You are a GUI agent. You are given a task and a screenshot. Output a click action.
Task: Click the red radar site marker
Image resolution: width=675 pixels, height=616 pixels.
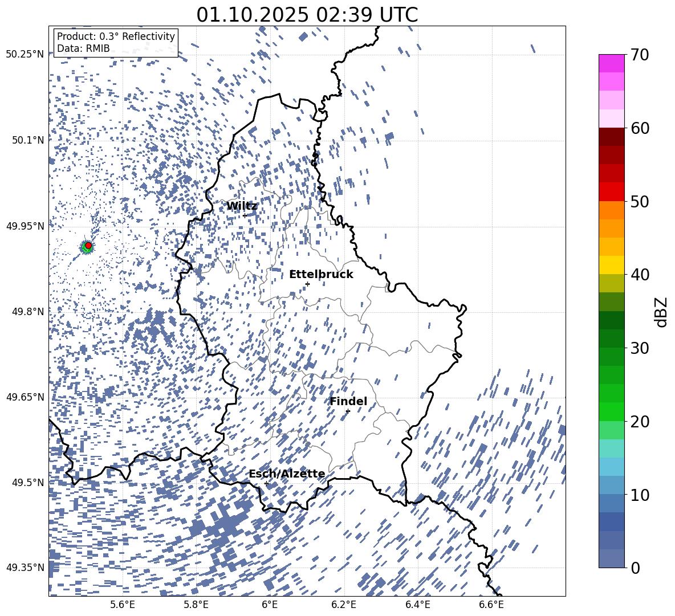(88, 246)
